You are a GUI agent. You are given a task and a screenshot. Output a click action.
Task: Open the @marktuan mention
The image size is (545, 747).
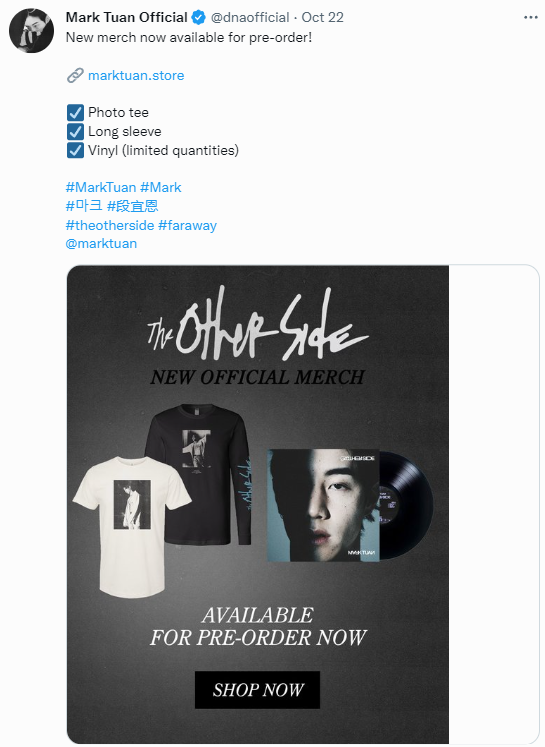coord(101,243)
